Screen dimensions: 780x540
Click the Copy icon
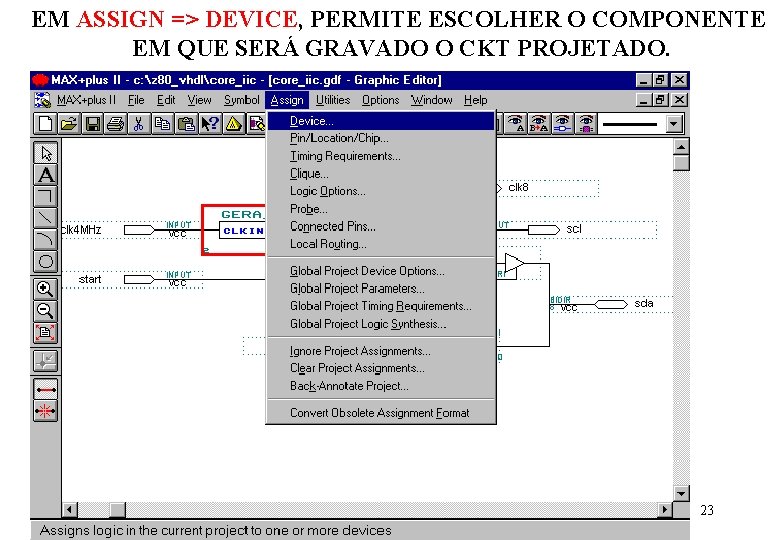tap(163, 123)
